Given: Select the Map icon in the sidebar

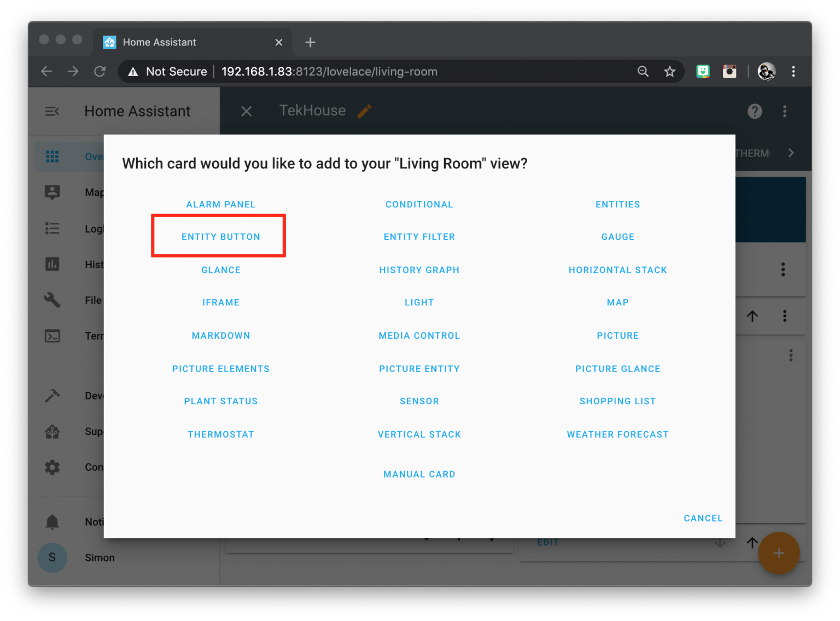Looking at the screenshot, I should click(52, 192).
